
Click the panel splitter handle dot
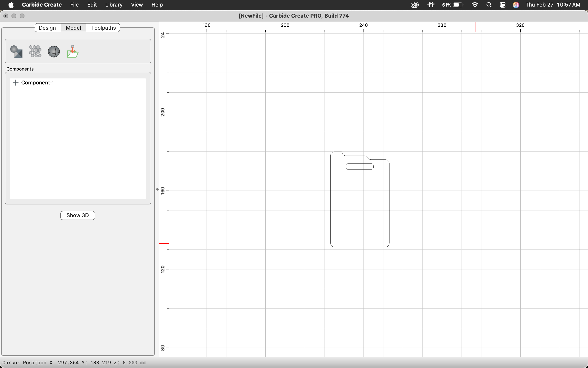[x=157, y=189]
